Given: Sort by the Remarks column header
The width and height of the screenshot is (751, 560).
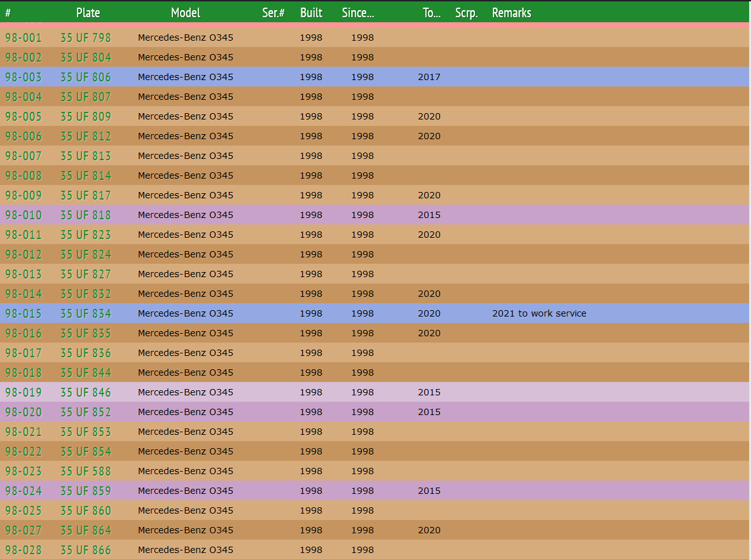Looking at the screenshot, I should point(511,13).
